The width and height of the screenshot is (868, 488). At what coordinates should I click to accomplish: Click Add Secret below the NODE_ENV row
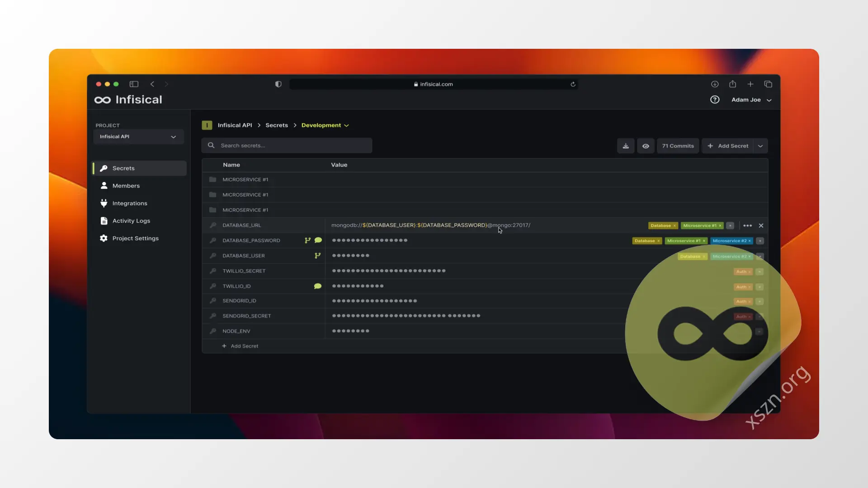point(240,346)
